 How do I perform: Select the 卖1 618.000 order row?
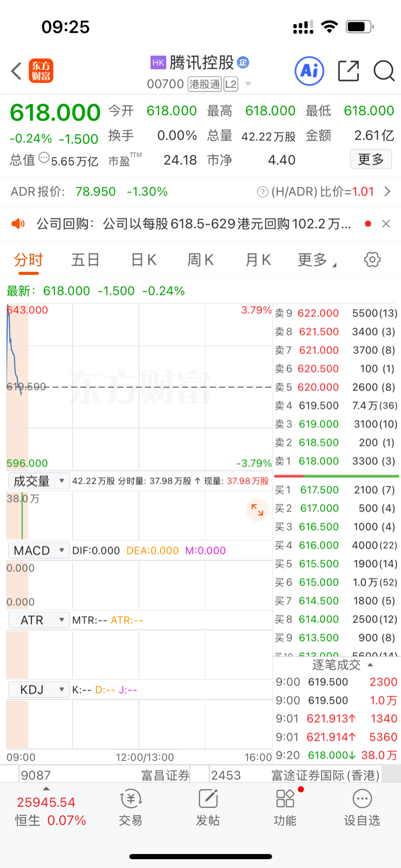point(336,461)
